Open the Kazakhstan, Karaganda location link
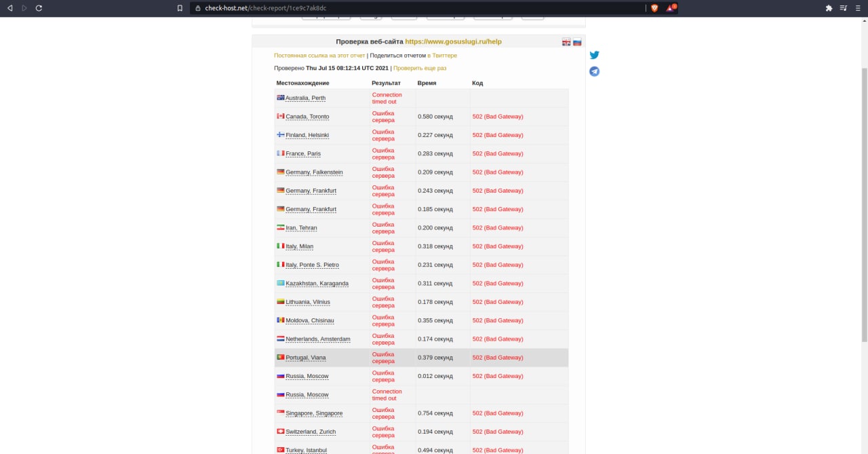The image size is (868, 454). pos(317,284)
